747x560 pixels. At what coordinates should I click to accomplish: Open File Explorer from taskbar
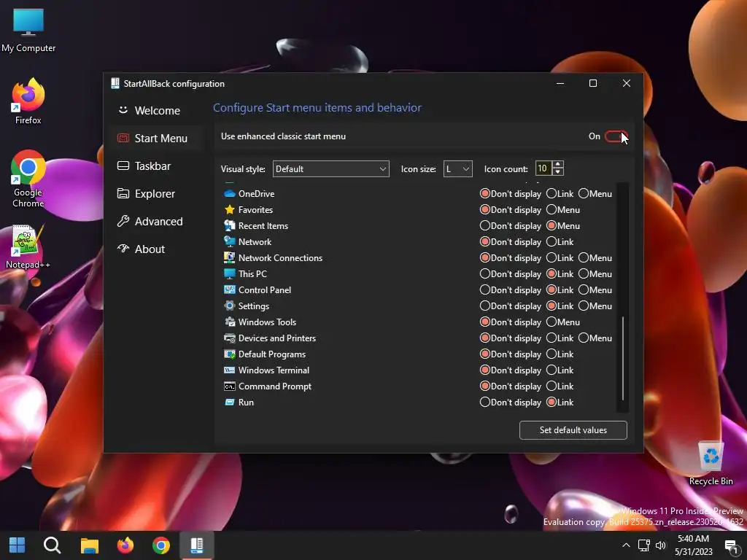pyautogui.click(x=89, y=545)
